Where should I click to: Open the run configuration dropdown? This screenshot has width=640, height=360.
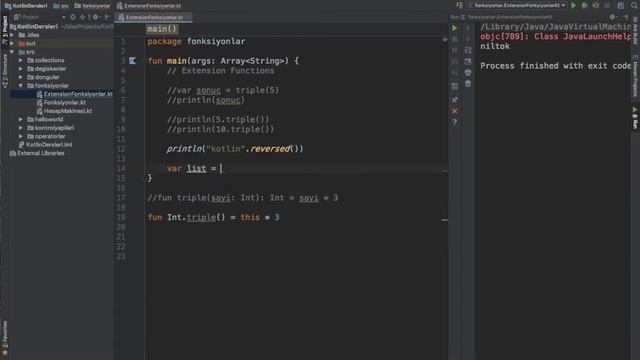(x=517, y=5)
